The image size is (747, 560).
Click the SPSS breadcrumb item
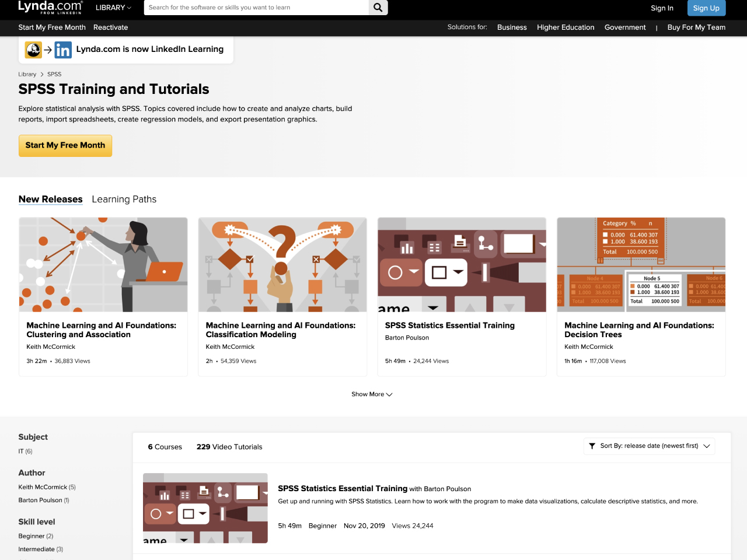tap(54, 74)
